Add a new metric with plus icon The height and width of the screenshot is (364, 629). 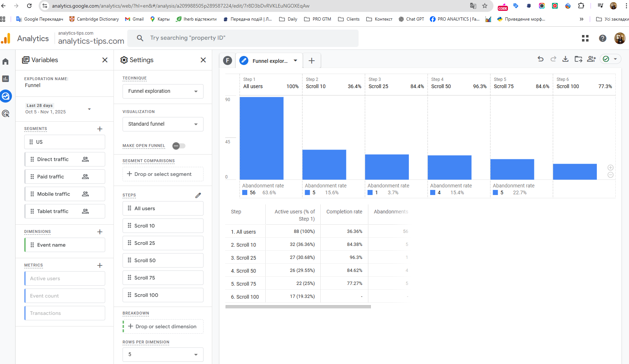coord(100,265)
